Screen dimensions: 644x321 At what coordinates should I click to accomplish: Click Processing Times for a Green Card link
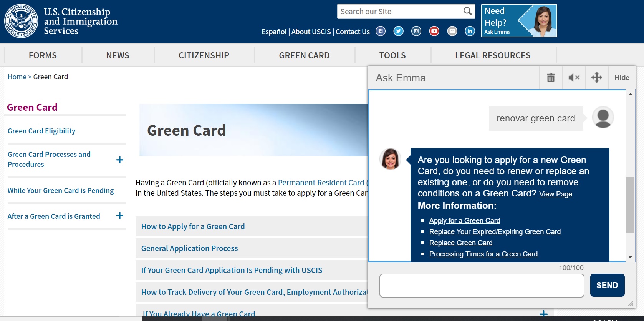(483, 254)
